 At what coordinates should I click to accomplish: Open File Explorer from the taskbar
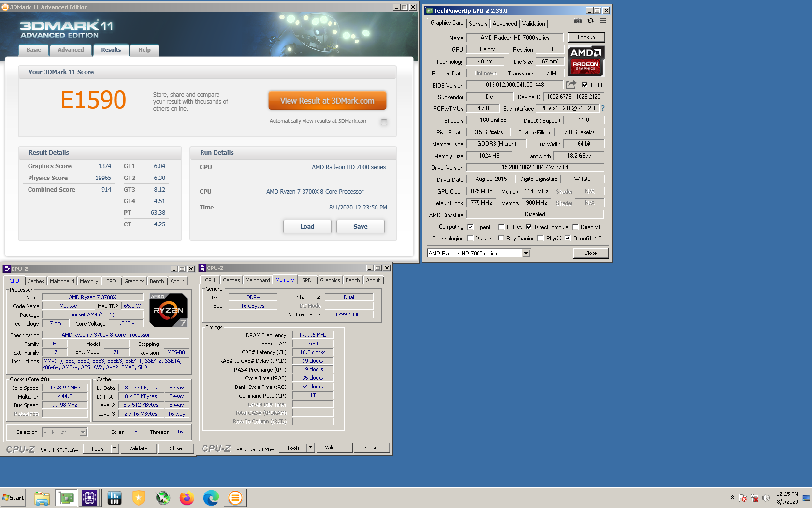click(42, 498)
